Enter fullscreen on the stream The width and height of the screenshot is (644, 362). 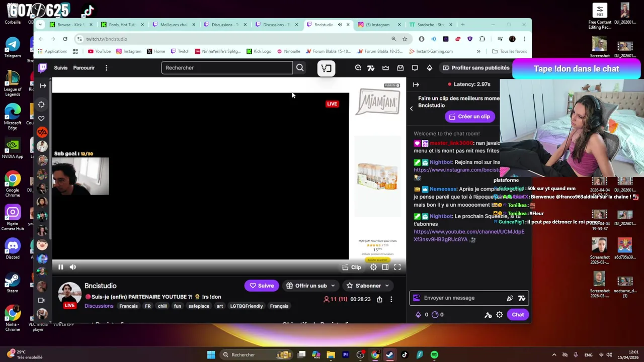[x=397, y=267]
